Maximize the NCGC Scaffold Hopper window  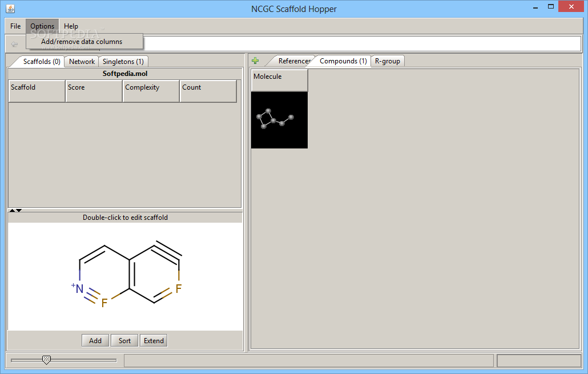[x=551, y=7]
